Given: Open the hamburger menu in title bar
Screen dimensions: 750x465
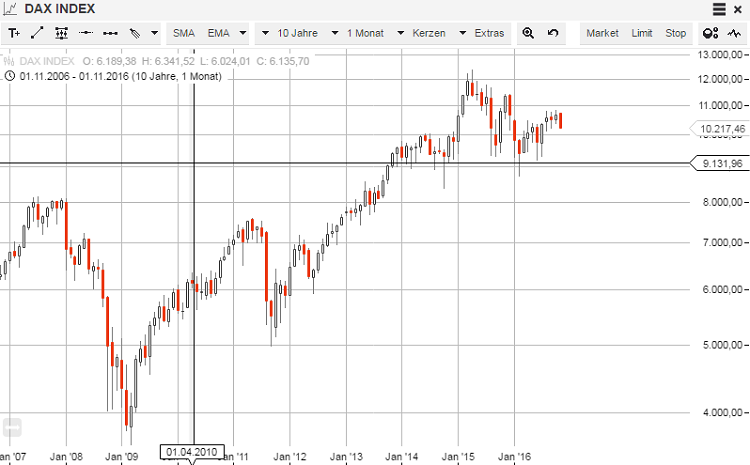Looking at the screenshot, I should coord(719,9).
